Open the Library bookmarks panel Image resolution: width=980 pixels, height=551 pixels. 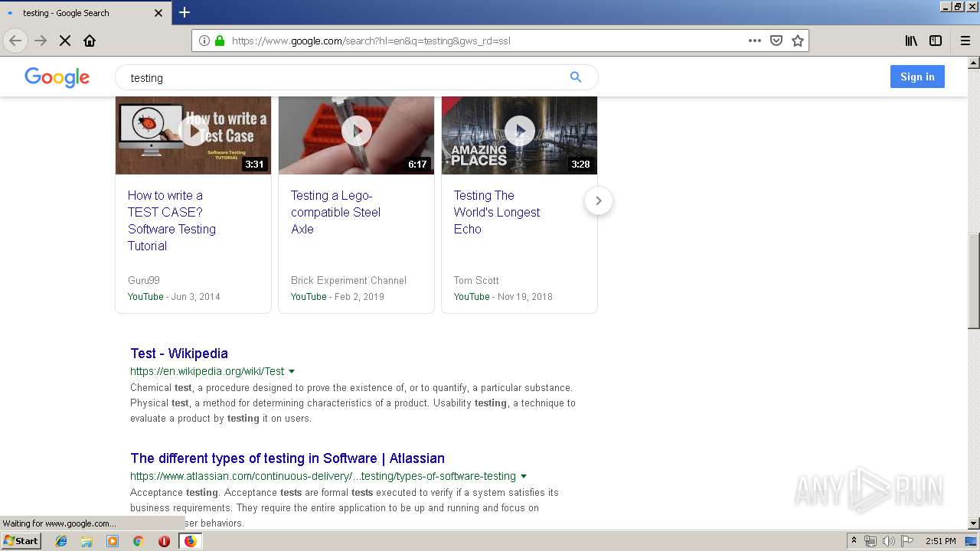(911, 41)
